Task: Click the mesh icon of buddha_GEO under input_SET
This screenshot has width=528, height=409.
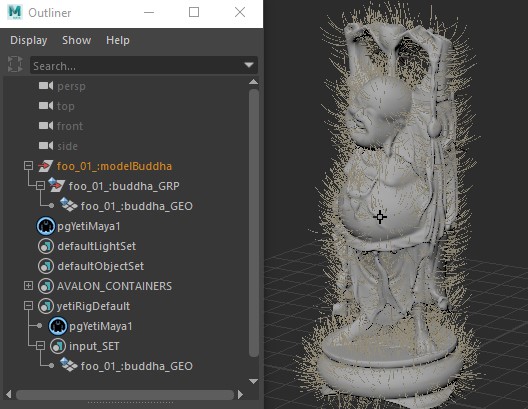Action: (69, 365)
